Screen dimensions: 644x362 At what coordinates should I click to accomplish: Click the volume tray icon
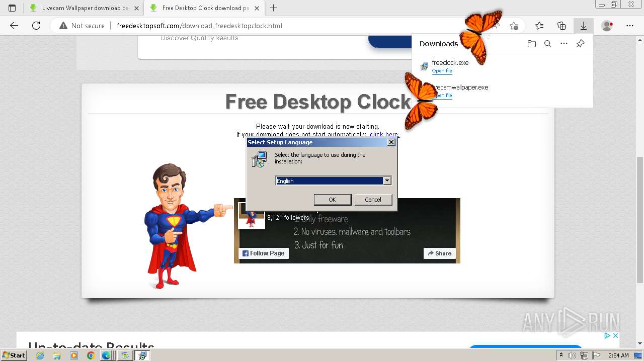click(572, 355)
